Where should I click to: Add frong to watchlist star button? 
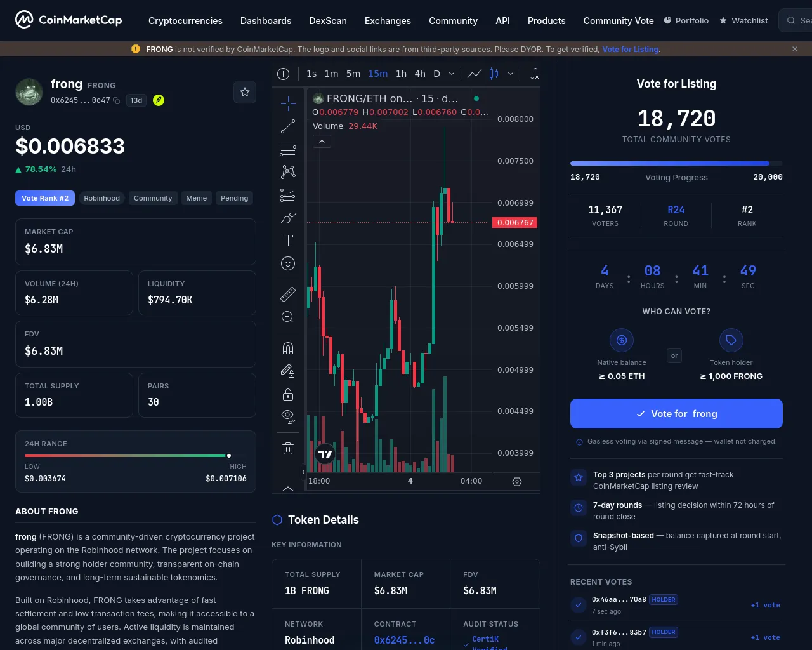(245, 92)
